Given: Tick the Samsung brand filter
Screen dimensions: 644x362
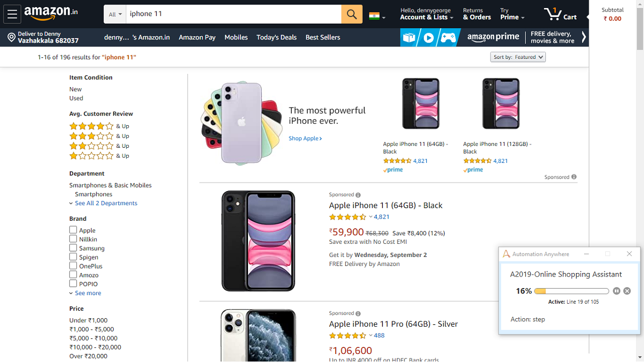Looking at the screenshot, I should 73,248.
